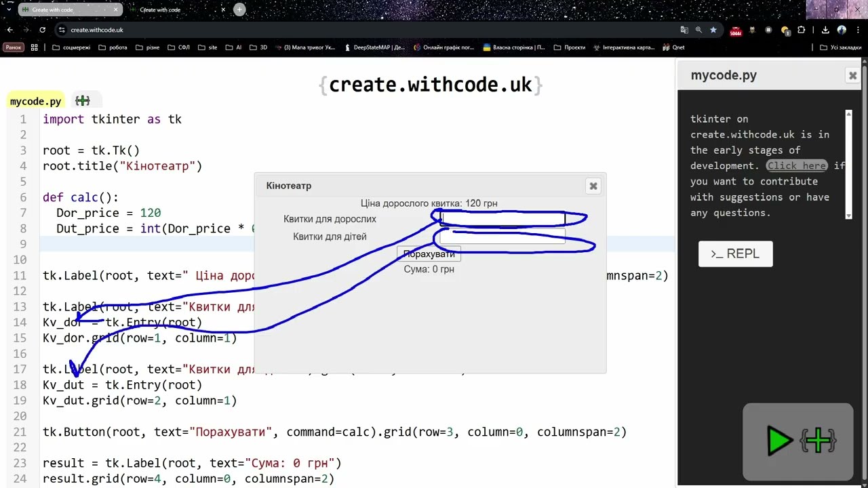Open the >_ REPL console
The image size is (868, 488).
click(735, 253)
